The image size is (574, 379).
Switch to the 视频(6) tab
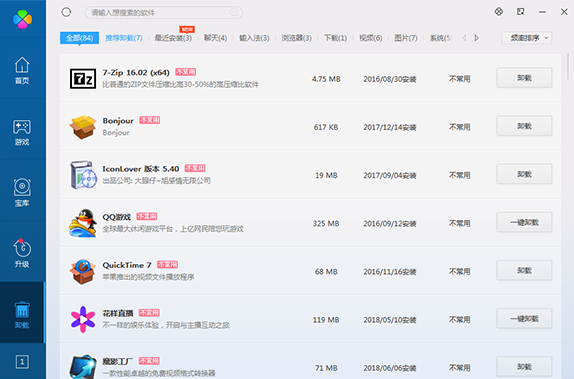coord(370,38)
